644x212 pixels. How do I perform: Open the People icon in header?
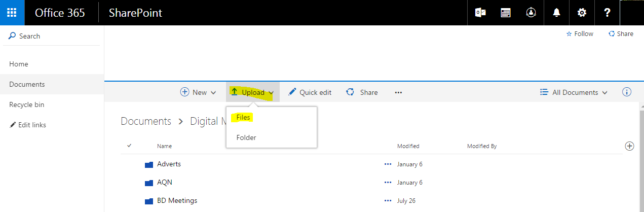point(531,13)
